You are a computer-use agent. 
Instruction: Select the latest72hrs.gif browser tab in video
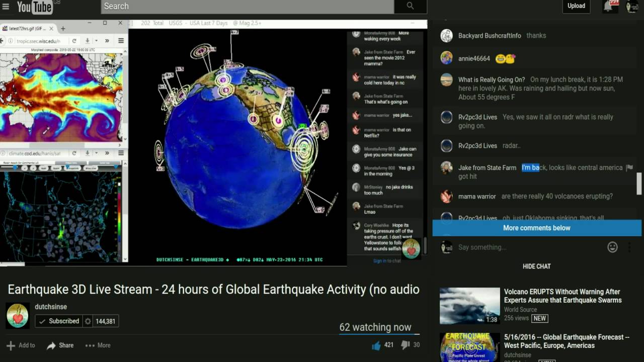click(x=28, y=29)
